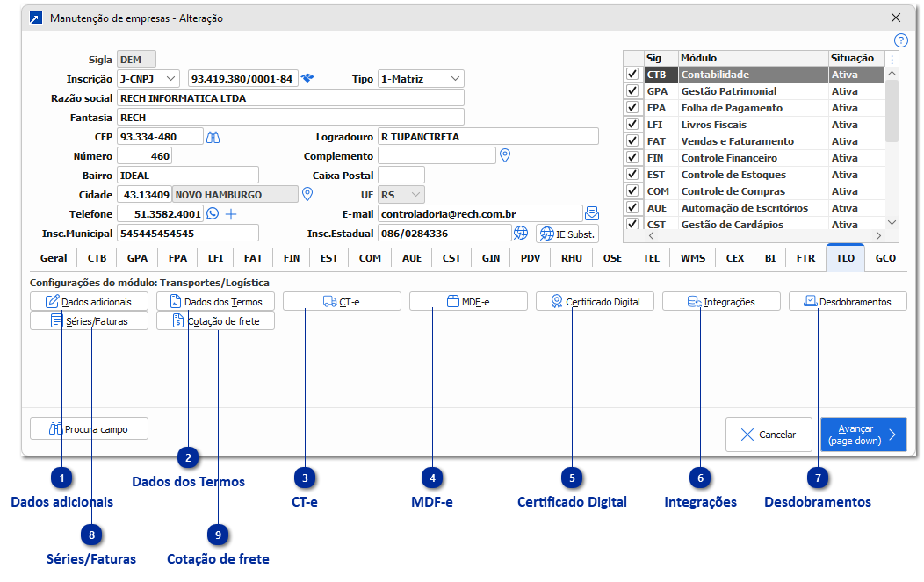Click the Complemento input field
The height and width of the screenshot is (582, 924).
[437, 155]
